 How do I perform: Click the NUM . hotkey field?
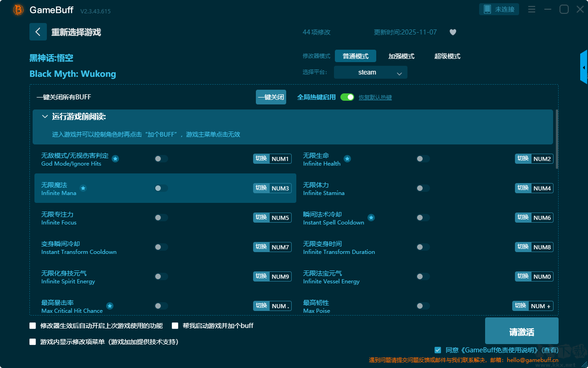coord(280,306)
